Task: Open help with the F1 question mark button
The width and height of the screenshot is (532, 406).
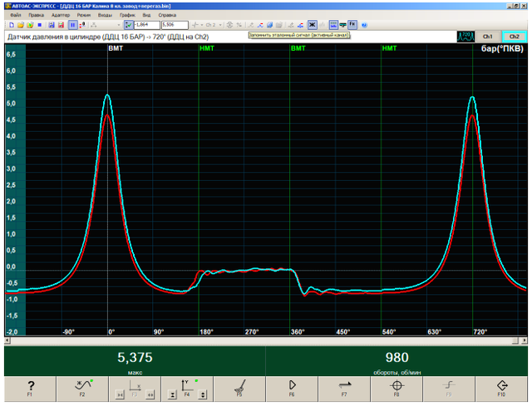Action: click(x=30, y=389)
